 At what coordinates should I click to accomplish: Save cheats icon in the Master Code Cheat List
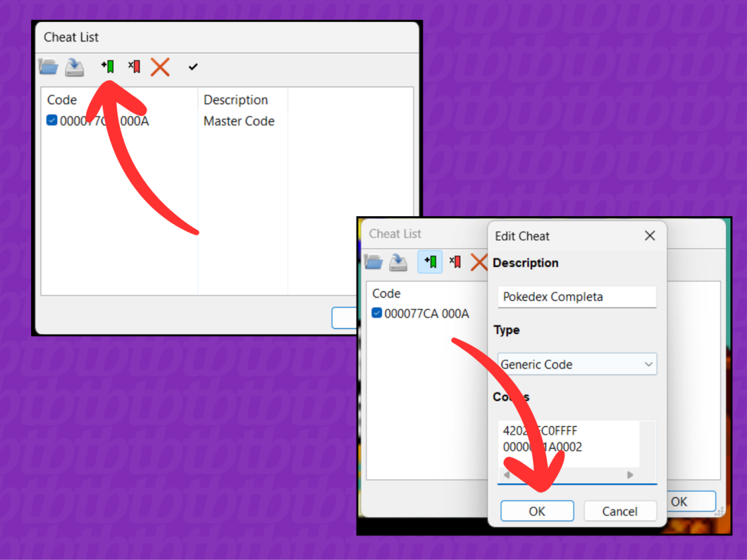(x=74, y=67)
